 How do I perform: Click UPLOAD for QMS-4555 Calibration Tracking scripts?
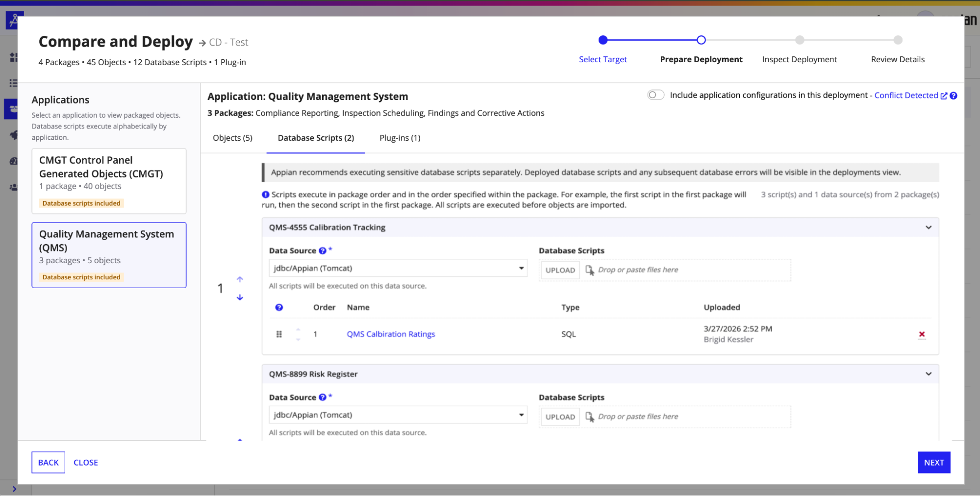tap(560, 270)
